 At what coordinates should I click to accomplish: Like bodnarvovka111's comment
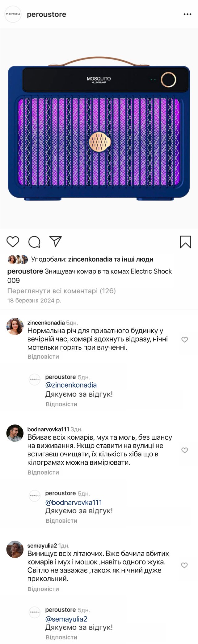(x=184, y=450)
